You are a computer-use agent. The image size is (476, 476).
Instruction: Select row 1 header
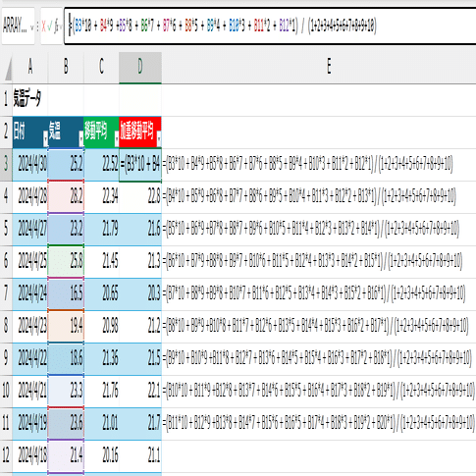coord(6,99)
